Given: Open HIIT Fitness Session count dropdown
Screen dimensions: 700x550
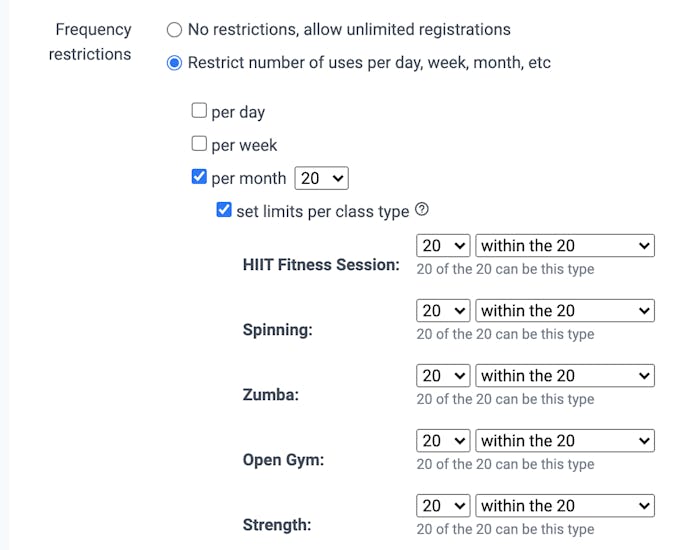Looking at the screenshot, I should click(x=443, y=245).
